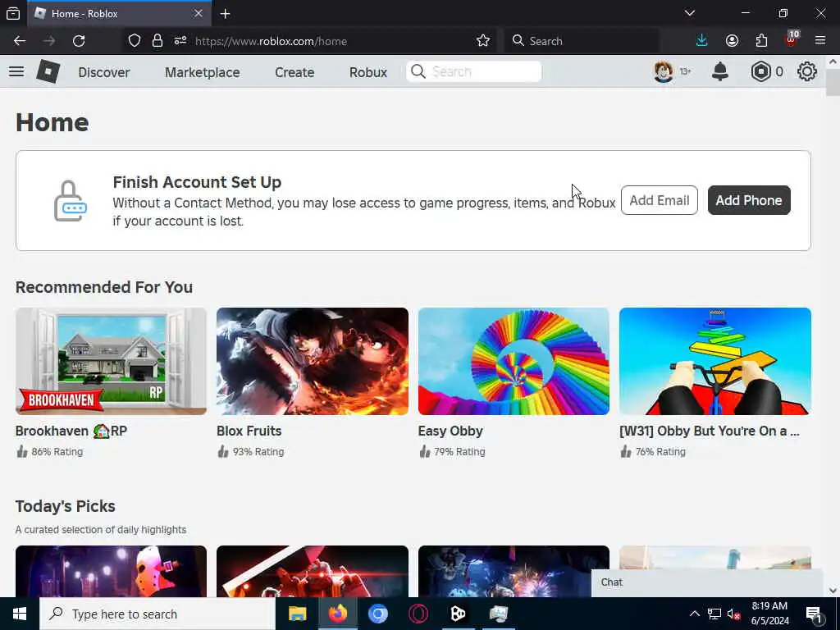Click the Easy Obby title link
Screen dimensions: 840x630
tap(450, 431)
